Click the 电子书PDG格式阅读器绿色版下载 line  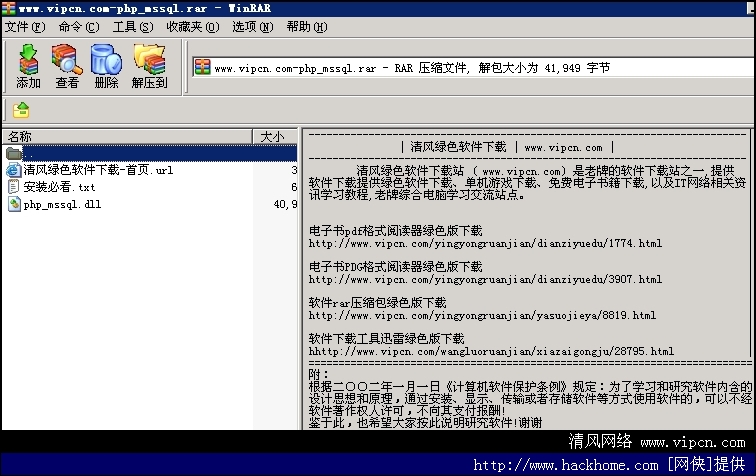click(x=395, y=267)
